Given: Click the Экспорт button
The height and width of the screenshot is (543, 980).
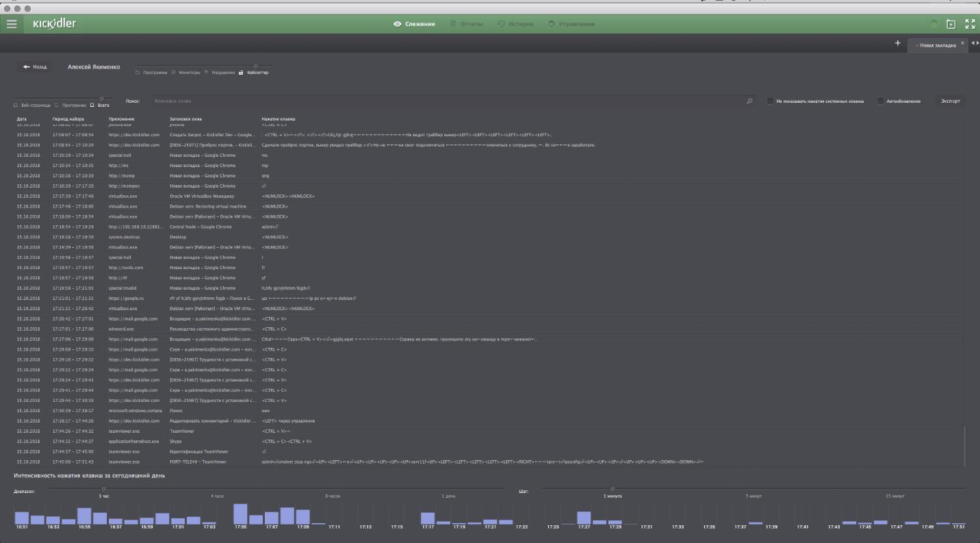Looking at the screenshot, I should pyautogui.click(x=950, y=101).
